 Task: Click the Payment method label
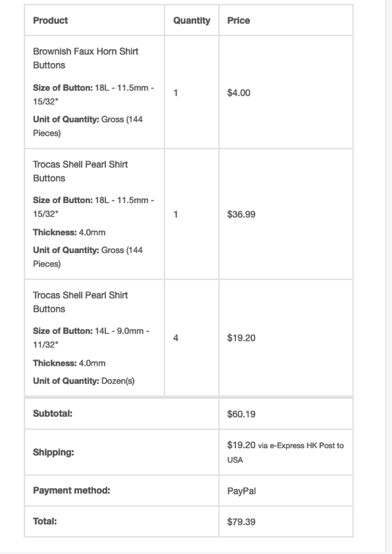71,490
